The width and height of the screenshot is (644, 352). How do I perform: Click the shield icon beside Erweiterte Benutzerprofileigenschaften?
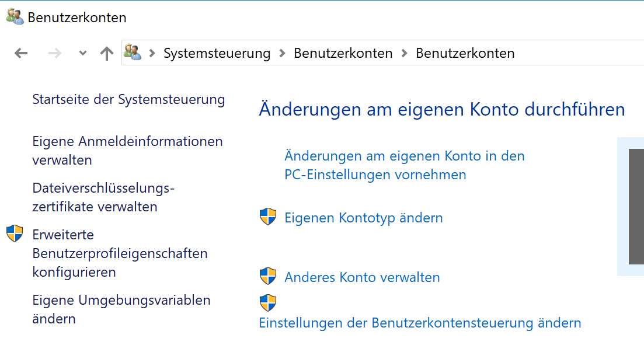(15, 234)
